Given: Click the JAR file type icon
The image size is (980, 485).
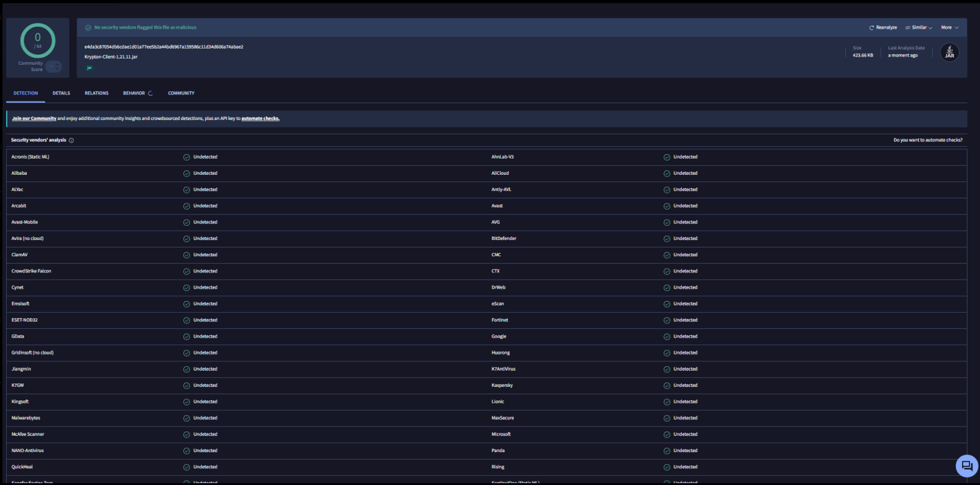Looking at the screenshot, I should [949, 52].
